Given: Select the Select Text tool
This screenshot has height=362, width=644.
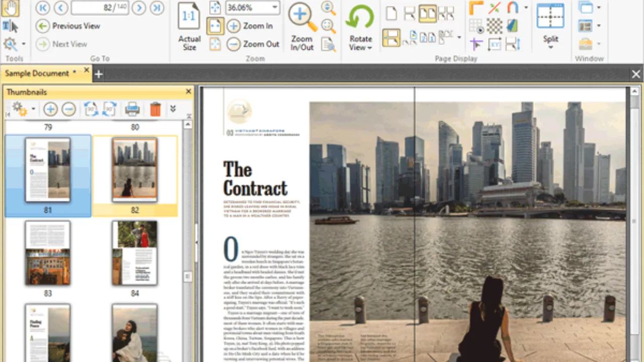Looking at the screenshot, I should [10, 26].
